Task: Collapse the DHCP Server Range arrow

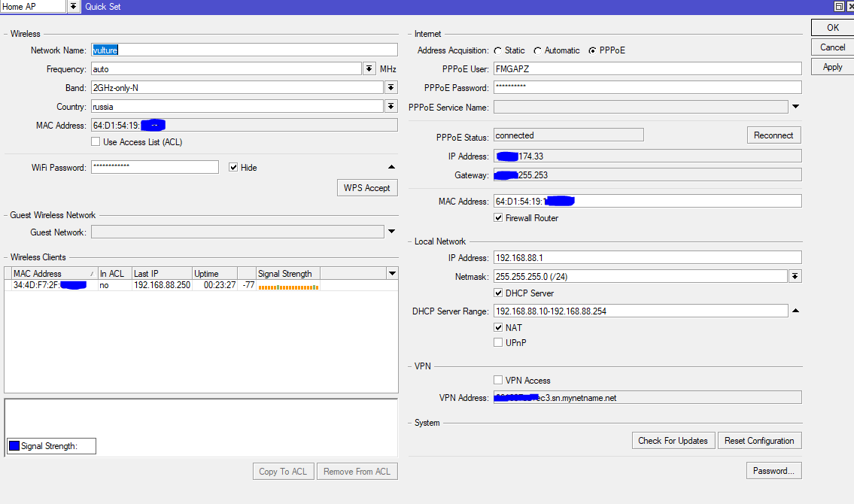Action: point(795,311)
